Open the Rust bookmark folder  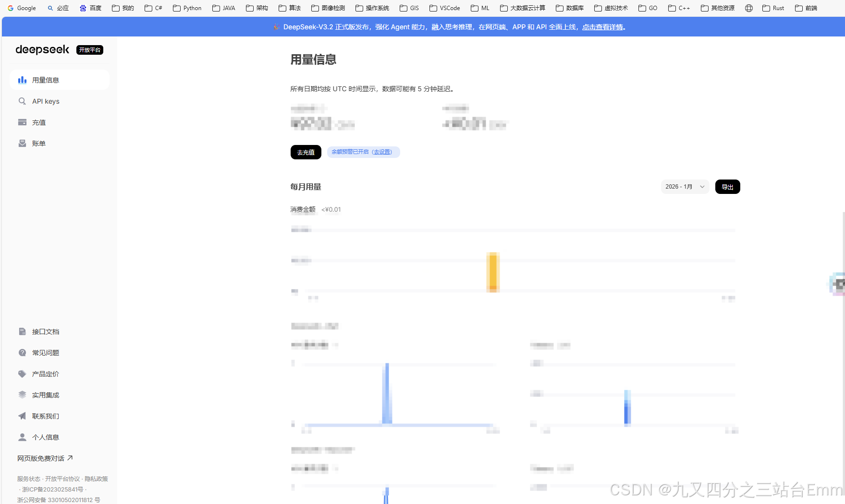click(773, 8)
